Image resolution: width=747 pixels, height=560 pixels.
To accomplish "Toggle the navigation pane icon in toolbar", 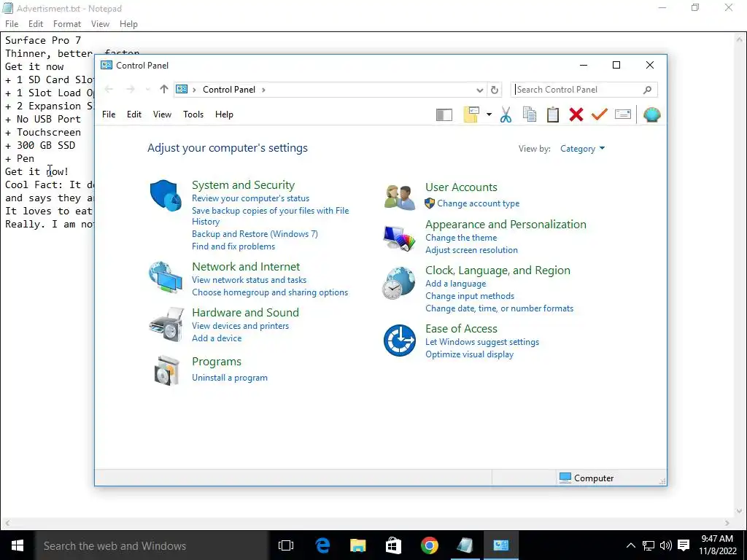I will click(444, 114).
